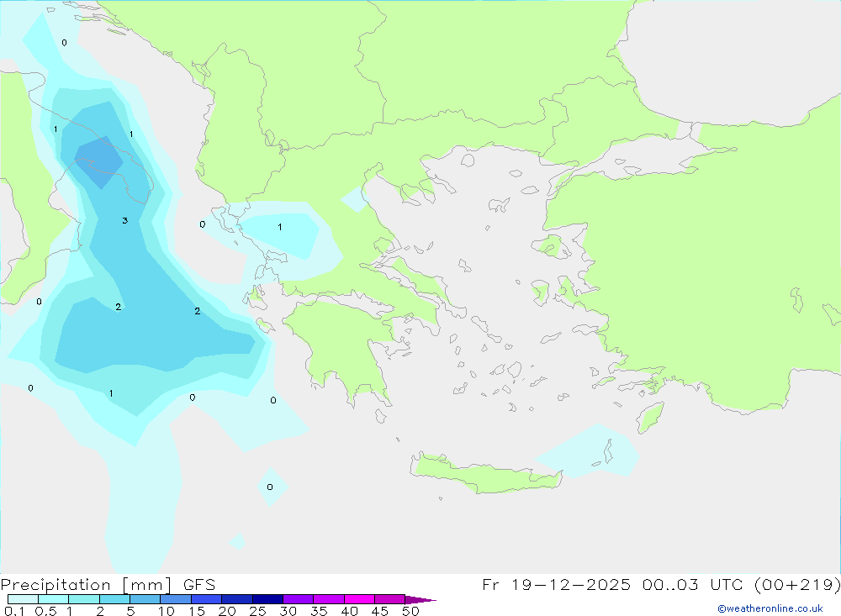This screenshot has width=841, height=616.
Task: Click the legend '25' scale label
Action: click(x=257, y=611)
